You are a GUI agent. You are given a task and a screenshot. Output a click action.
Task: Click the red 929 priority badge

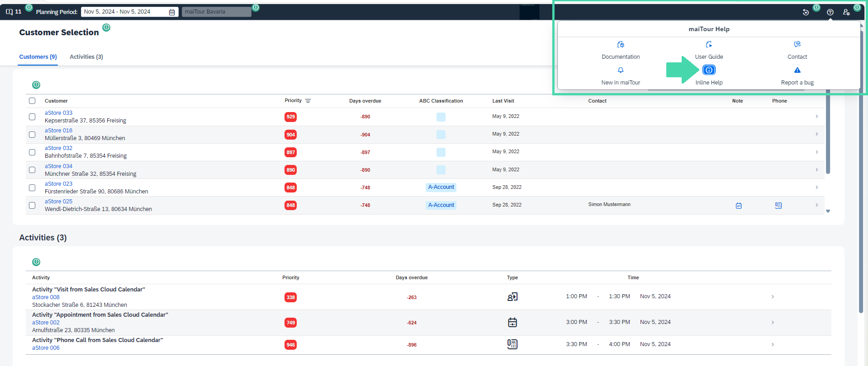pos(290,117)
